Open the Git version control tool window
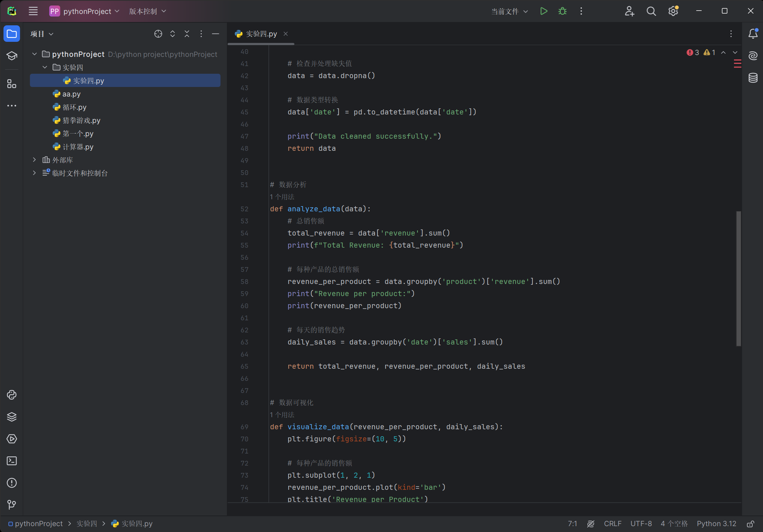The height and width of the screenshot is (532, 763). tap(12, 505)
